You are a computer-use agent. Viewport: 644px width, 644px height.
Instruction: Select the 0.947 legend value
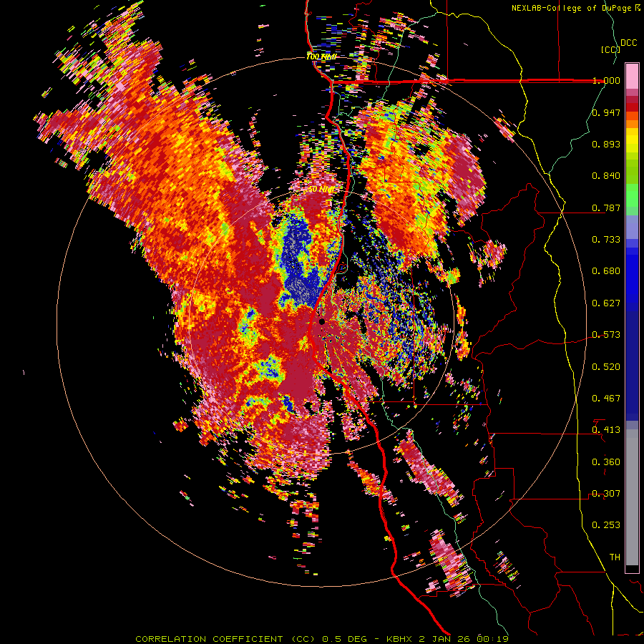[606, 112]
